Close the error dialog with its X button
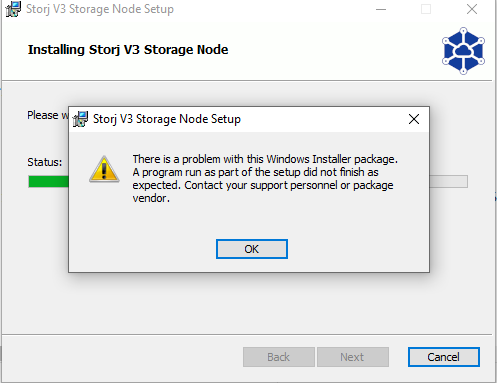The height and width of the screenshot is (383, 497). [414, 119]
